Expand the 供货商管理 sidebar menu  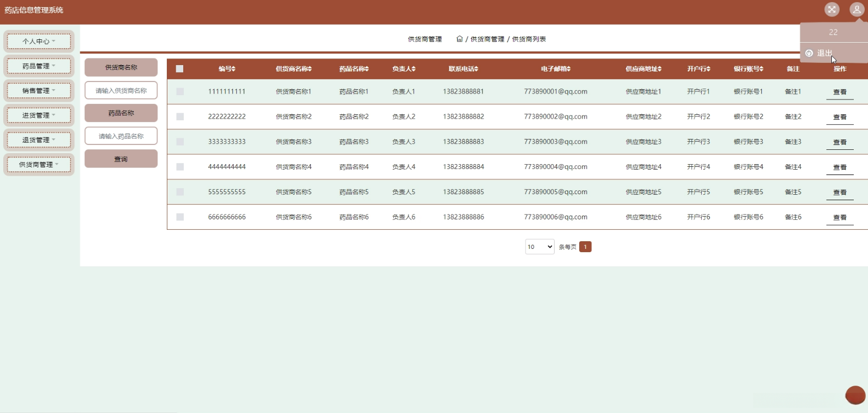[39, 165]
